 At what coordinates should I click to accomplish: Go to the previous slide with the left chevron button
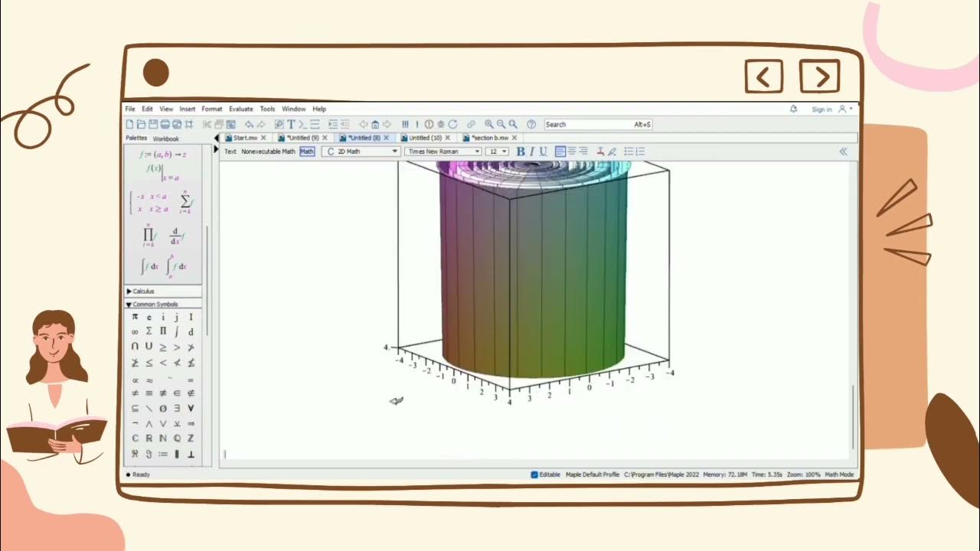point(764,77)
